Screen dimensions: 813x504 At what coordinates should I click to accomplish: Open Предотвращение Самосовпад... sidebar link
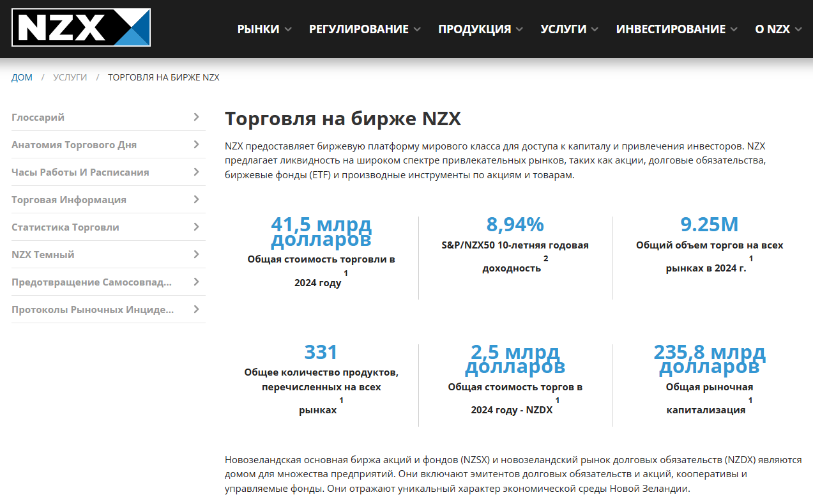[109, 282]
